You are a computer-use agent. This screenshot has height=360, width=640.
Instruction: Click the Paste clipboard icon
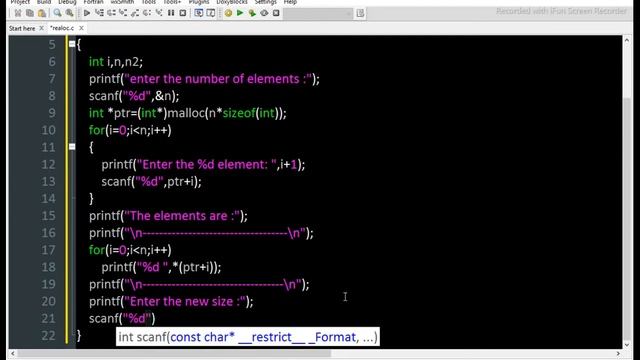(x=42, y=13)
